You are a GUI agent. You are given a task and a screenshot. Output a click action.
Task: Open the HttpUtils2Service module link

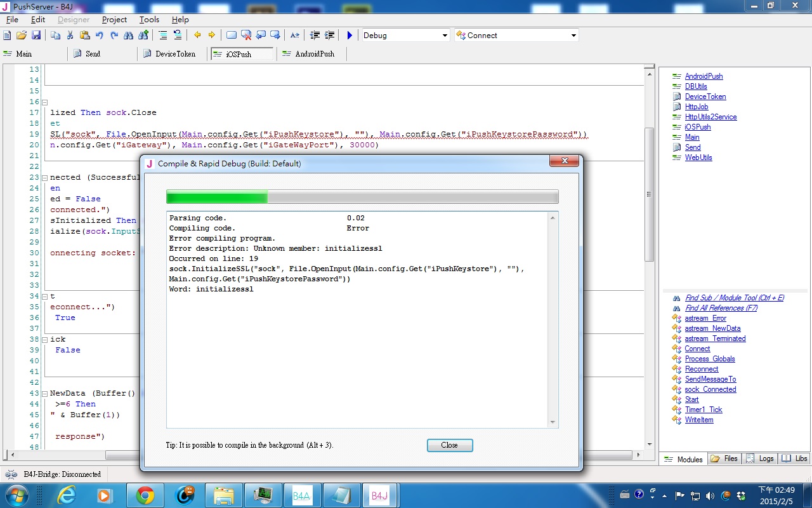(710, 117)
